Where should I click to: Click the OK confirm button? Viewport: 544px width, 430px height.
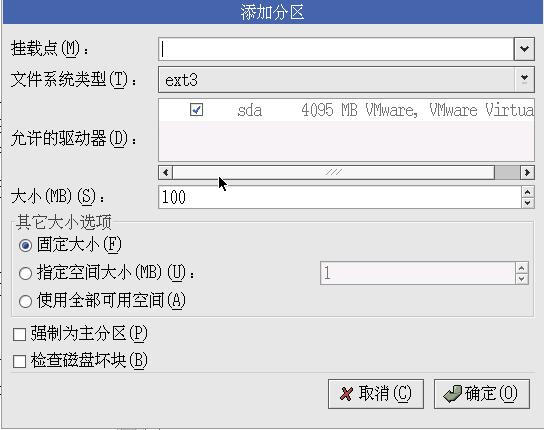click(482, 394)
